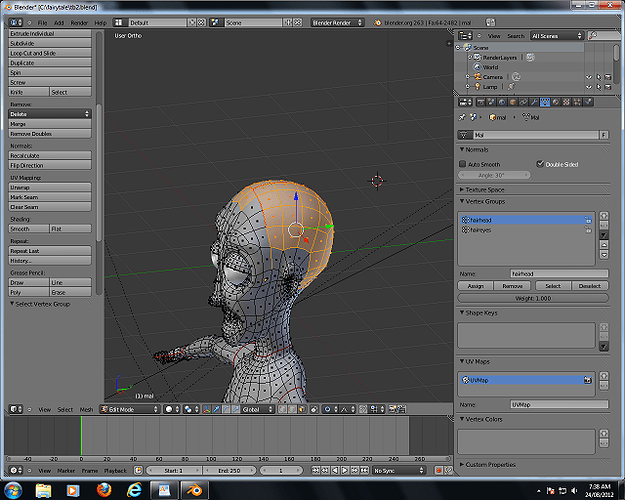This screenshot has height=500, width=625.
Task: Click the Mark Seam button
Action: 50,197
